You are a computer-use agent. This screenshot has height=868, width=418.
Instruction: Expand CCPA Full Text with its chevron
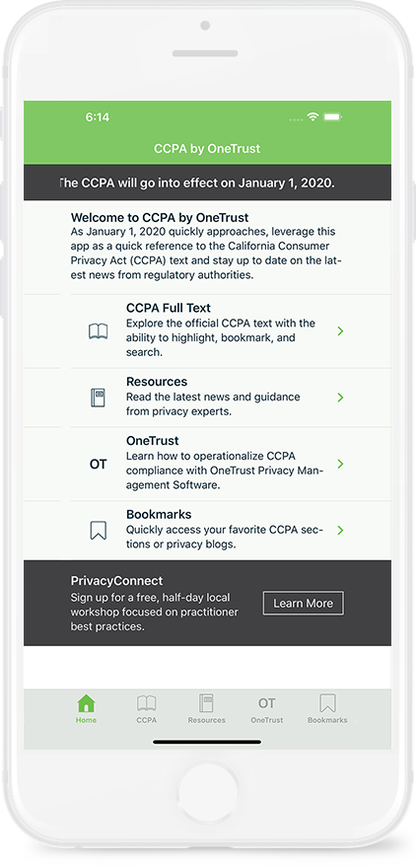[x=340, y=331]
